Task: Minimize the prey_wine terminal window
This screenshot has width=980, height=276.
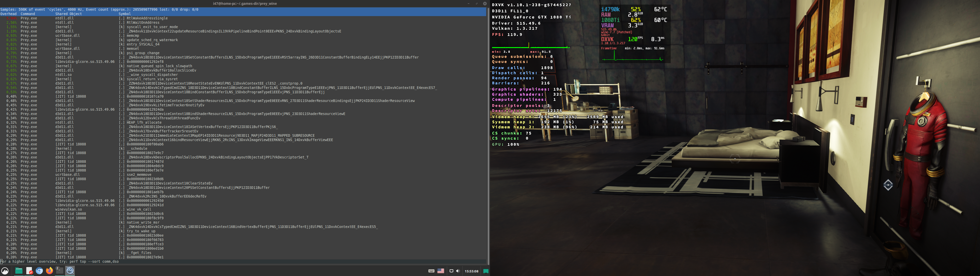Action: tap(468, 3)
